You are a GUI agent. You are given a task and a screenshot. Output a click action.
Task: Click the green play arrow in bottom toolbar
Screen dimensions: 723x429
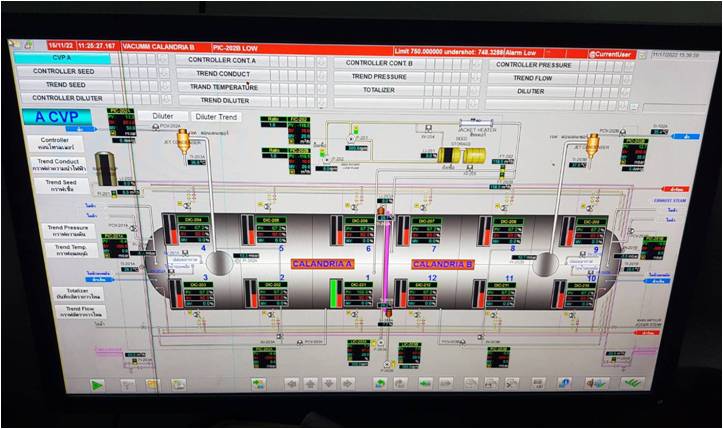[97, 384]
